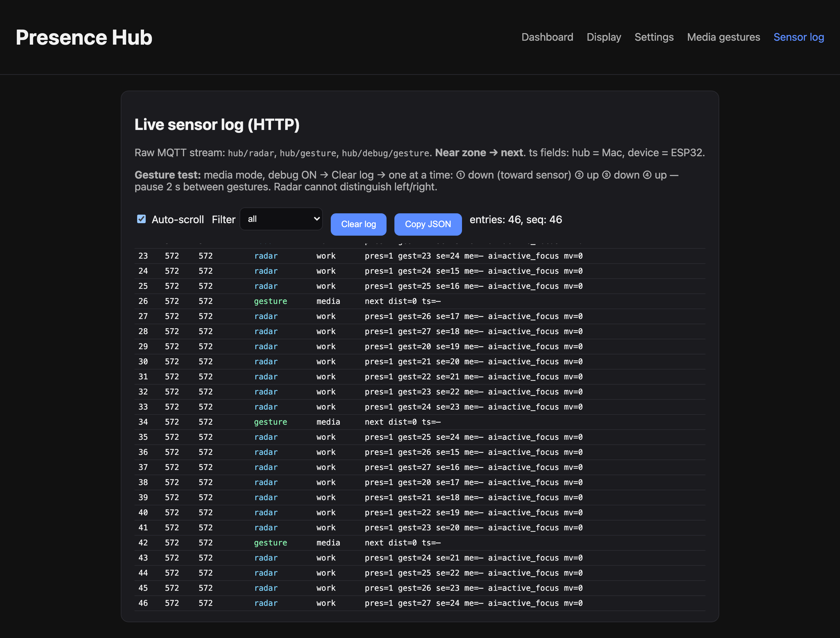Select log row number 35

[x=420, y=437]
